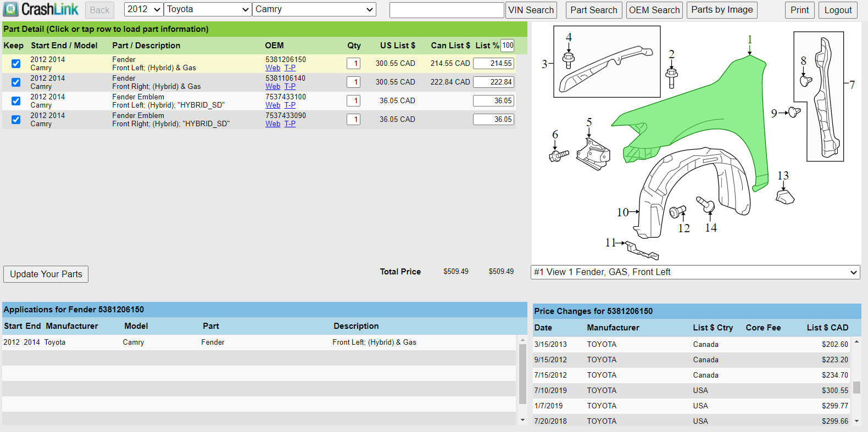Click the Price Changes scrollbar thumb
The height and width of the screenshot is (432, 868).
coord(856,388)
